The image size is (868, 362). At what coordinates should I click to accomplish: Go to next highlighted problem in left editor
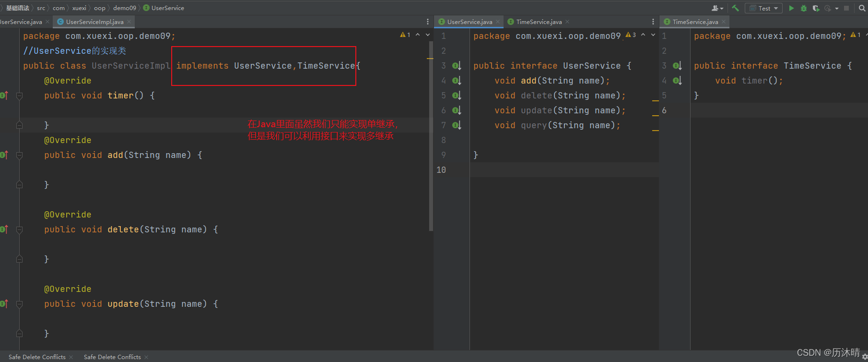pos(428,35)
